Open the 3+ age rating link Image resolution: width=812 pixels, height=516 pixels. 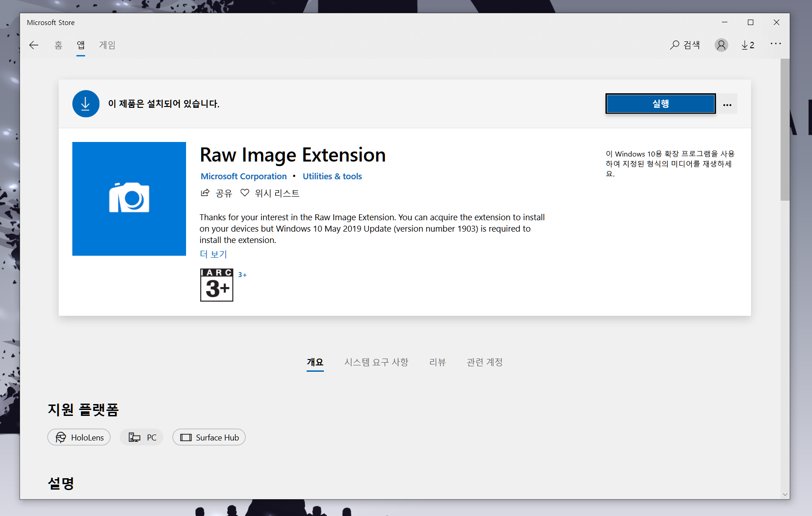[242, 275]
